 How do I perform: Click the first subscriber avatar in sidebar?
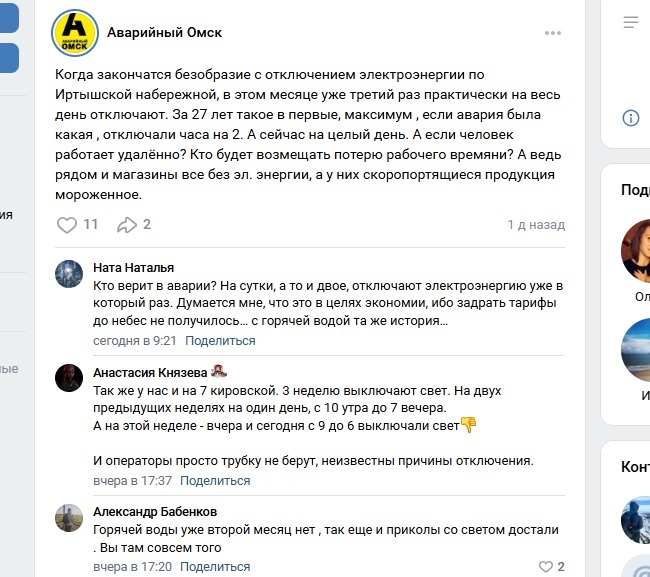point(636,249)
